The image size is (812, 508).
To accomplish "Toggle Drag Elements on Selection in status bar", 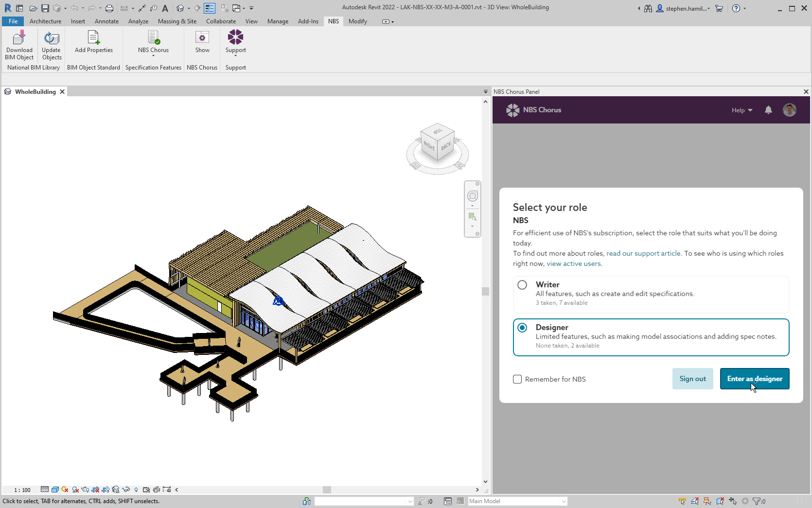I will tap(733, 501).
